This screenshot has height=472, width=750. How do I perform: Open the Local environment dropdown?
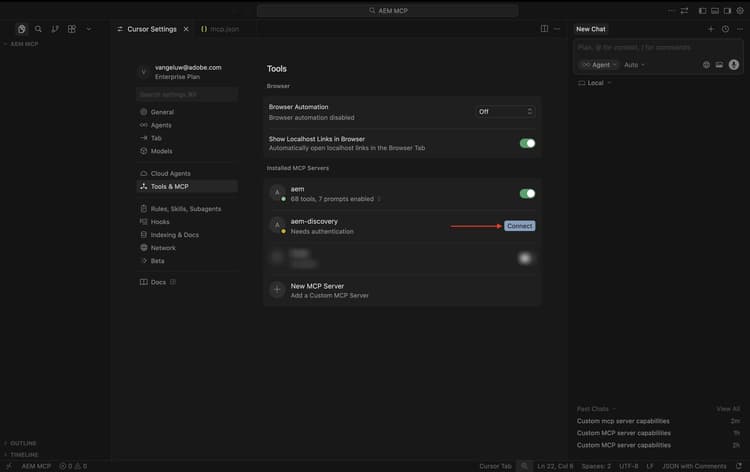(595, 83)
